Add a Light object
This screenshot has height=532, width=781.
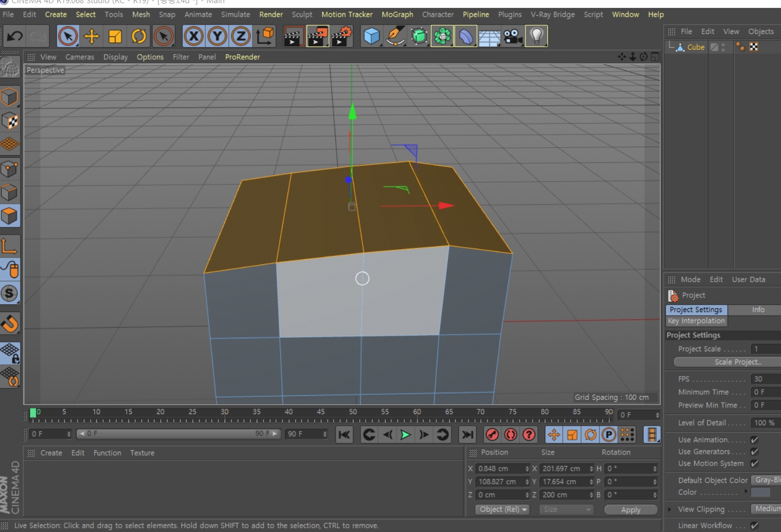(536, 36)
